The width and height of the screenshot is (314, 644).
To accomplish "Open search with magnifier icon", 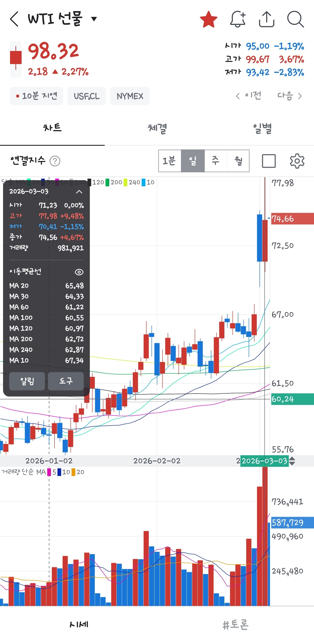I will pyautogui.click(x=295, y=19).
